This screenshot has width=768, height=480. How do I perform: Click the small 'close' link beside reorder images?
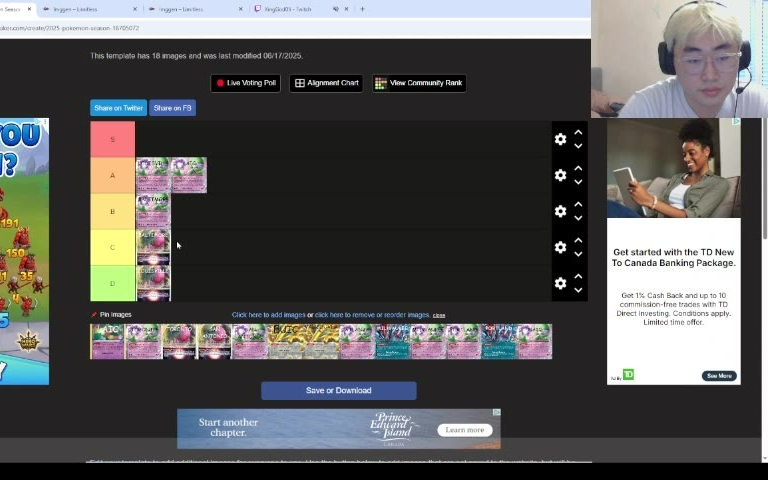point(439,315)
